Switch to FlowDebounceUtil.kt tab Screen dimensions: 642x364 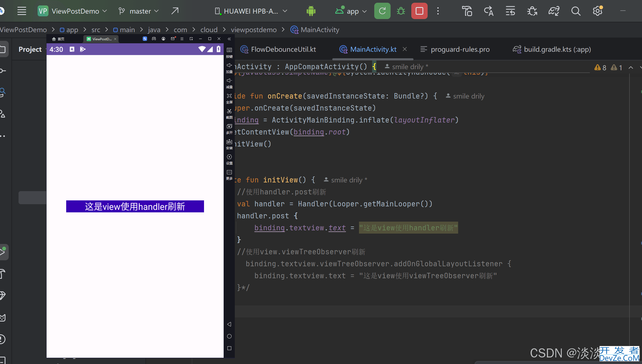pyautogui.click(x=278, y=49)
